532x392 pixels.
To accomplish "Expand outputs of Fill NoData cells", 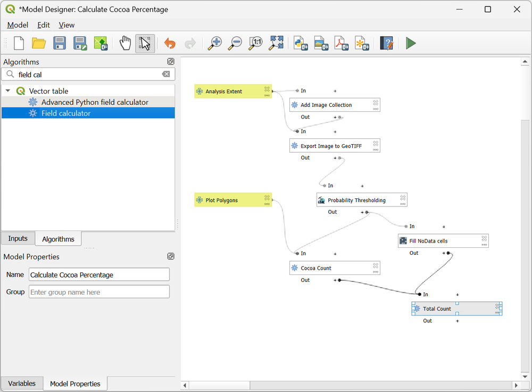I will click(444, 253).
